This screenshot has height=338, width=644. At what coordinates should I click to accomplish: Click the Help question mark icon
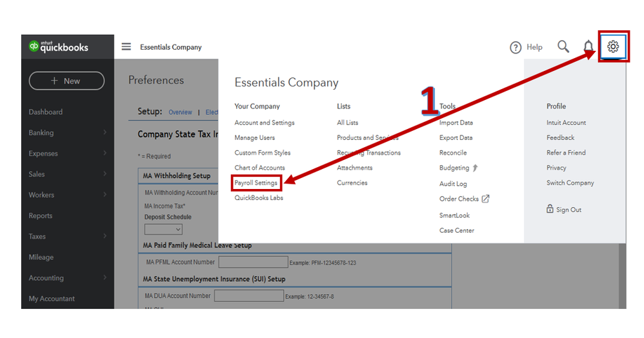[x=516, y=47]
